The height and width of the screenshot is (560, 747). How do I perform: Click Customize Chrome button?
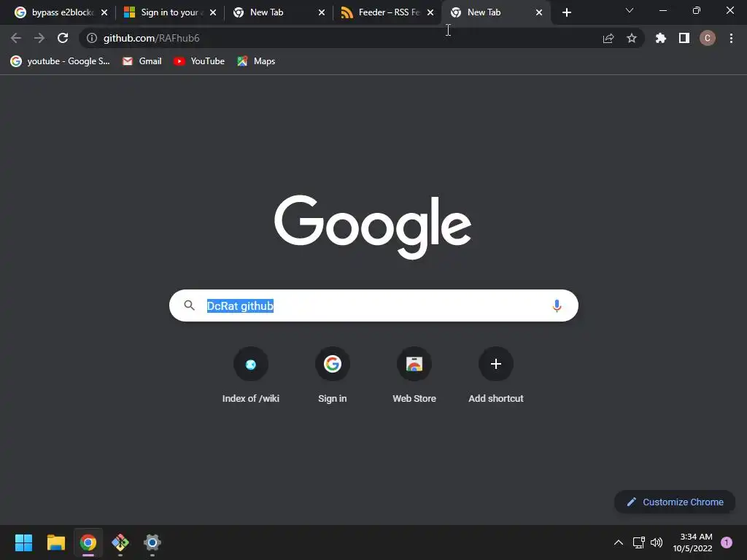pyautogui.click(x=675, y=502)
